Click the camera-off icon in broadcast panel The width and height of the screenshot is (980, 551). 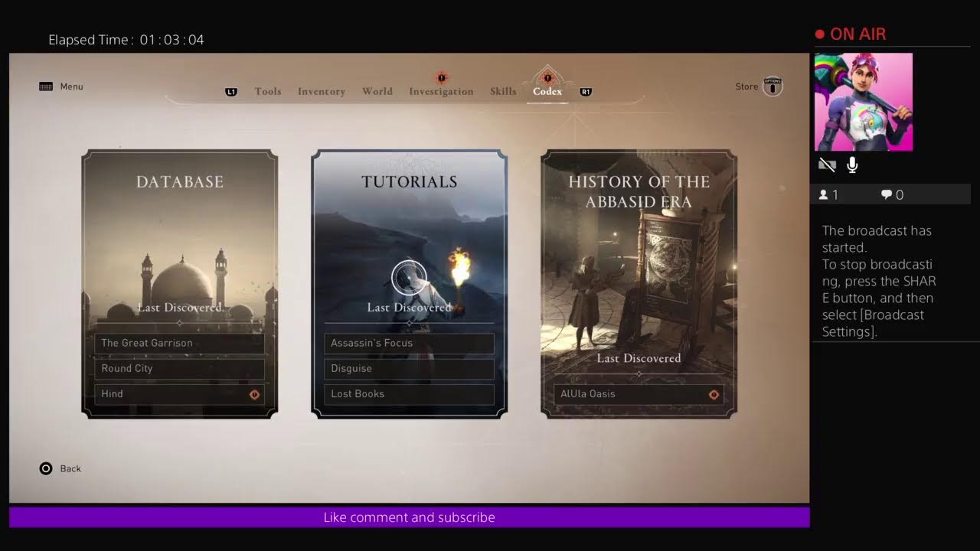coord(827,165)
